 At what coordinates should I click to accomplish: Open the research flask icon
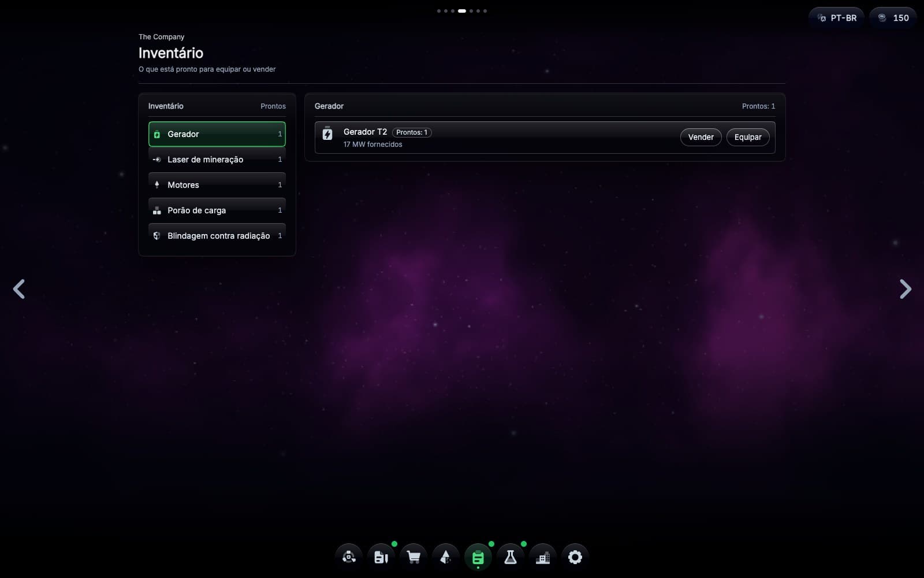coord(511,557)
